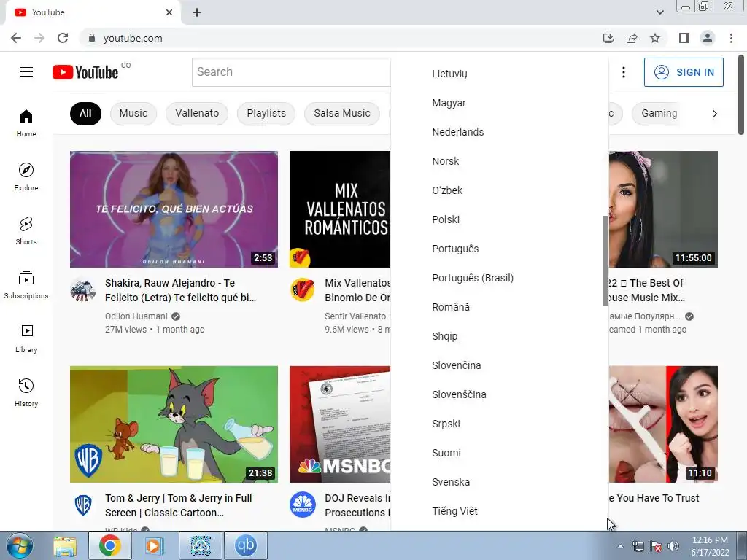Select the Salsa Music filter chip
This screenshot has width=747, height=560.
click(342, 113)
